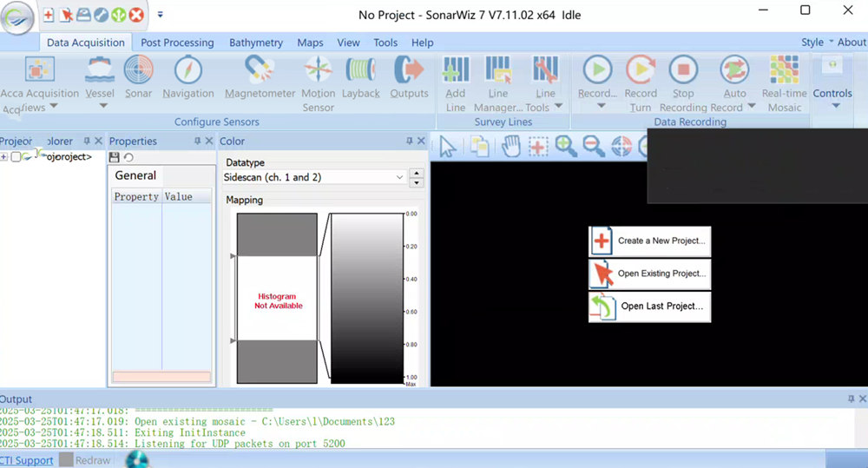Expand the project tree node
The width and height of the screenshot is (868, 468).
pyautogui.click(x=3, y=157)
